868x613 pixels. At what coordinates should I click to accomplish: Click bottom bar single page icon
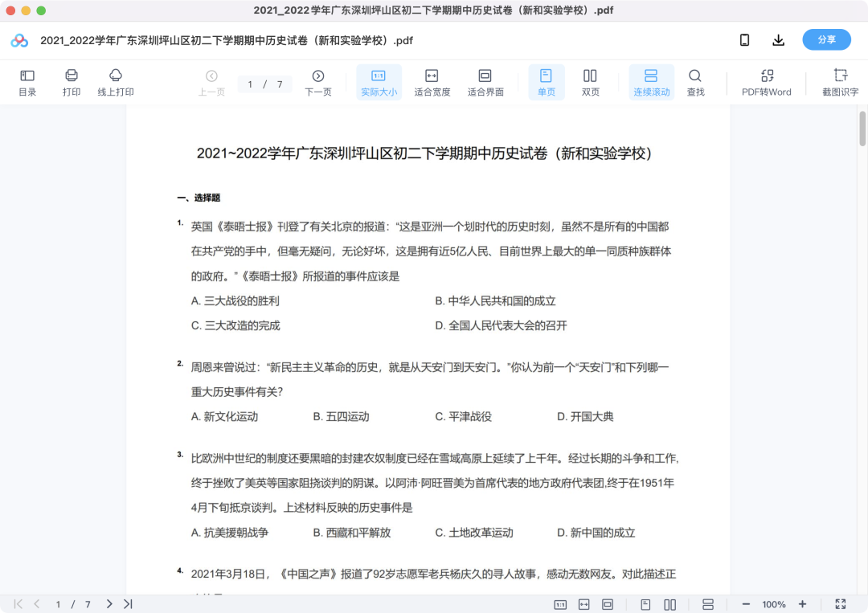click(x=645, y=605)
